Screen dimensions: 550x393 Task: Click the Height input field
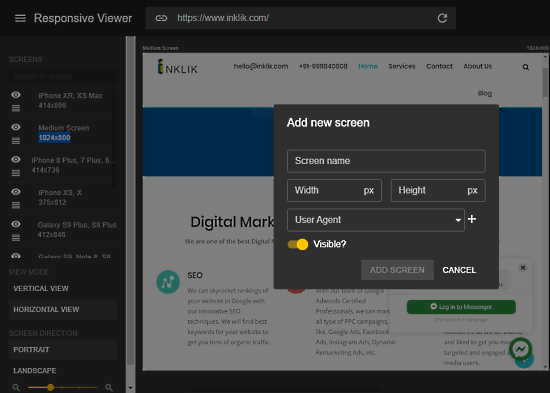pos(438,191)
